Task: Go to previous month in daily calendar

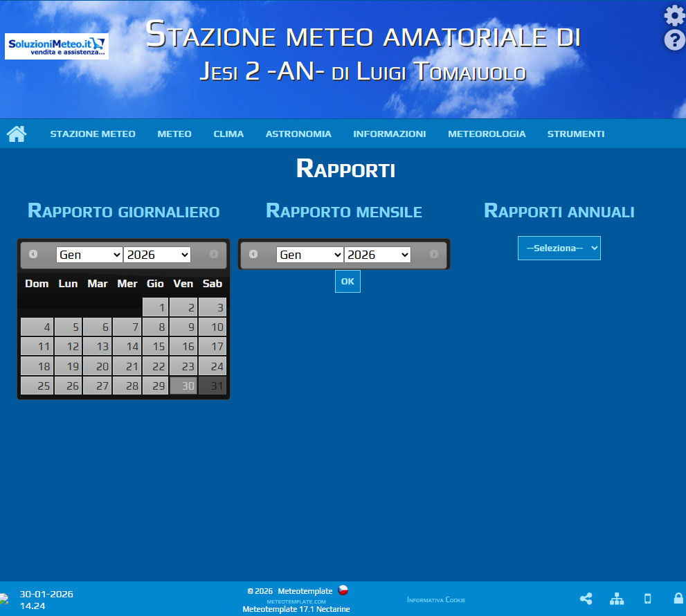Action: [x=33, y=254]
